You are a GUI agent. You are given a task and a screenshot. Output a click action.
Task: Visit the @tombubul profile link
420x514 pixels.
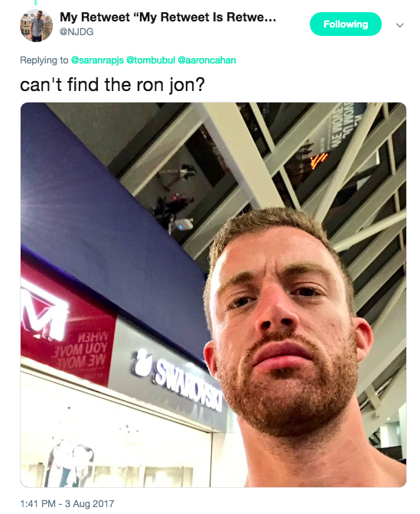coord(151,60)
